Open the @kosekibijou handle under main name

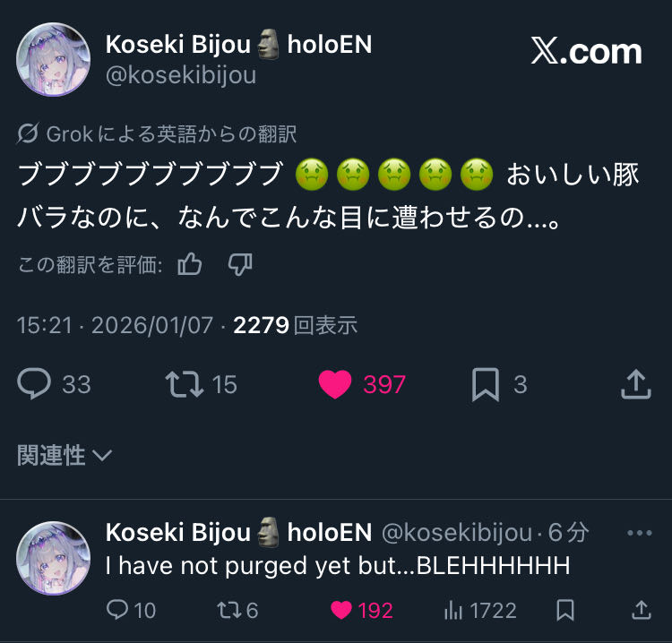[181, 75]
